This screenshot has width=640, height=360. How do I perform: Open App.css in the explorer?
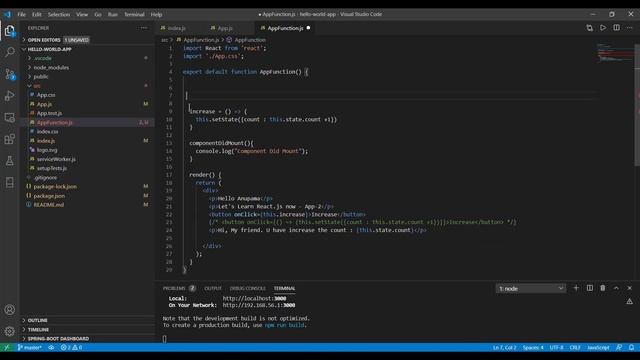46,95
